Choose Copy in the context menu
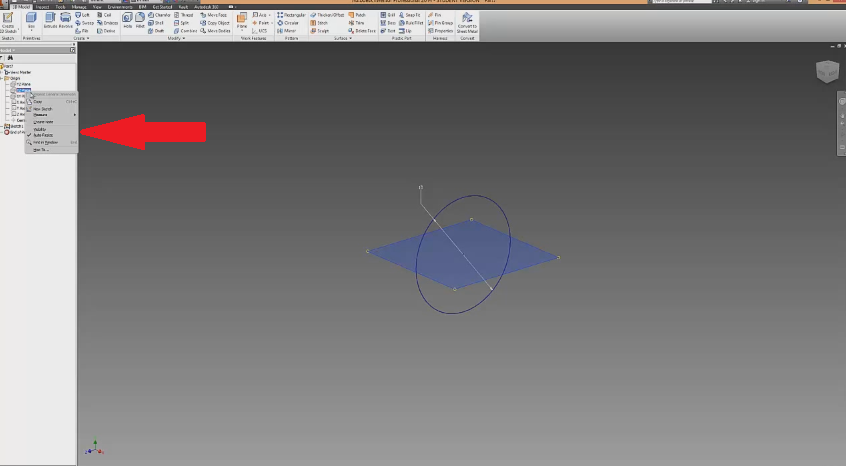846x466 pixels. coord(51,101)
